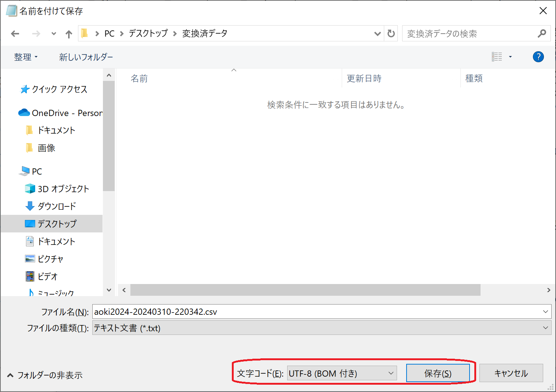Open the ピクチャ folder in the navigation pane
The image size is (556, 392).
coord(51,259)
